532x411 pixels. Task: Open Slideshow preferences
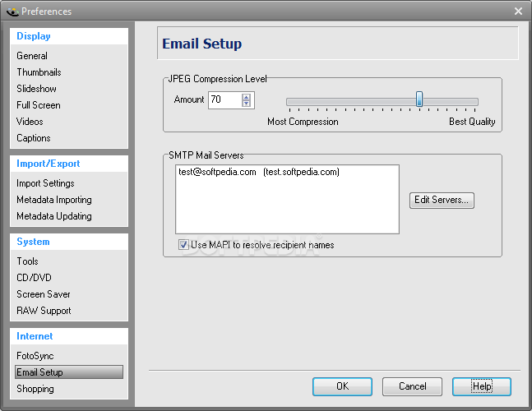click(36, 89)
